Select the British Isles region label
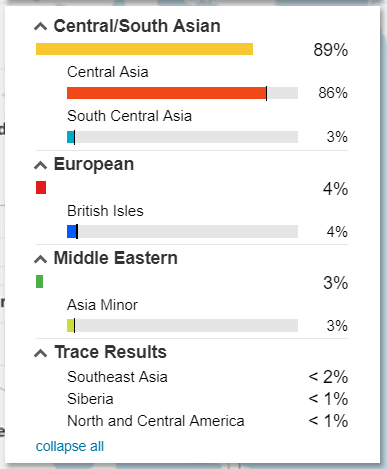Screen dimensions: 387x469 click(x=105, y=211)
